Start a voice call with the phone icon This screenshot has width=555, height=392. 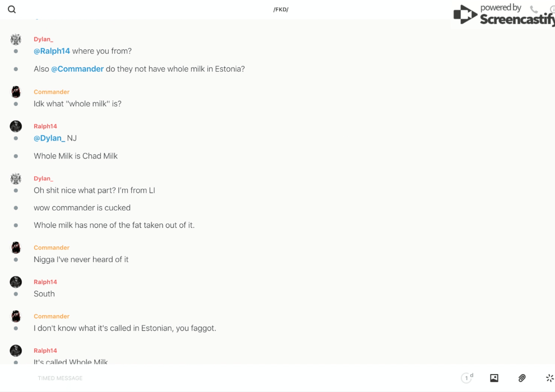534,10
